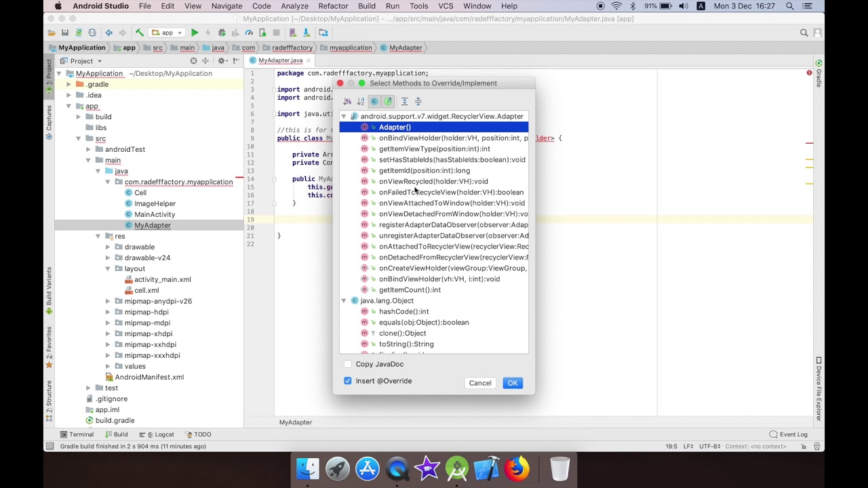Screen dimensions: 868x488
Task: Select getItemViewType(position:int):int method
Action: [434, 149]
